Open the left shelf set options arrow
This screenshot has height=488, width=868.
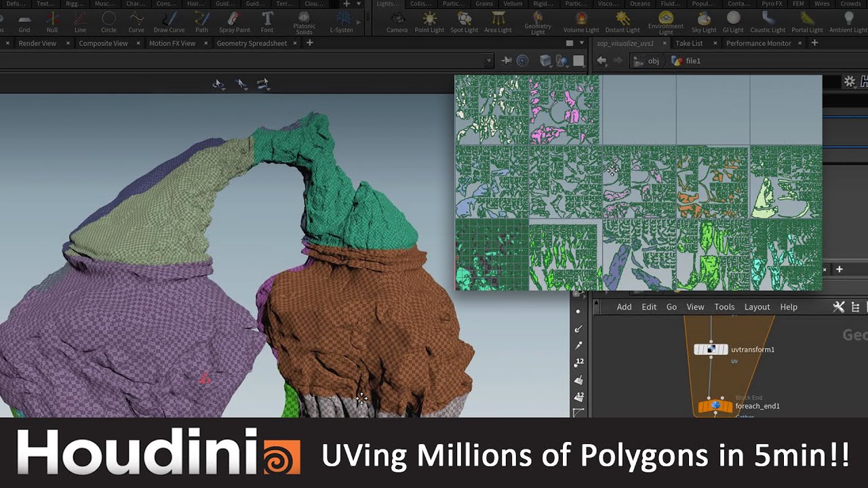point(359,3)
